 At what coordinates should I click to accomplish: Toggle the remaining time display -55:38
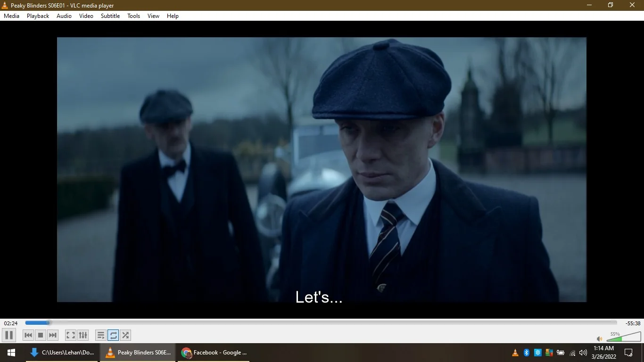pos(633,323)
